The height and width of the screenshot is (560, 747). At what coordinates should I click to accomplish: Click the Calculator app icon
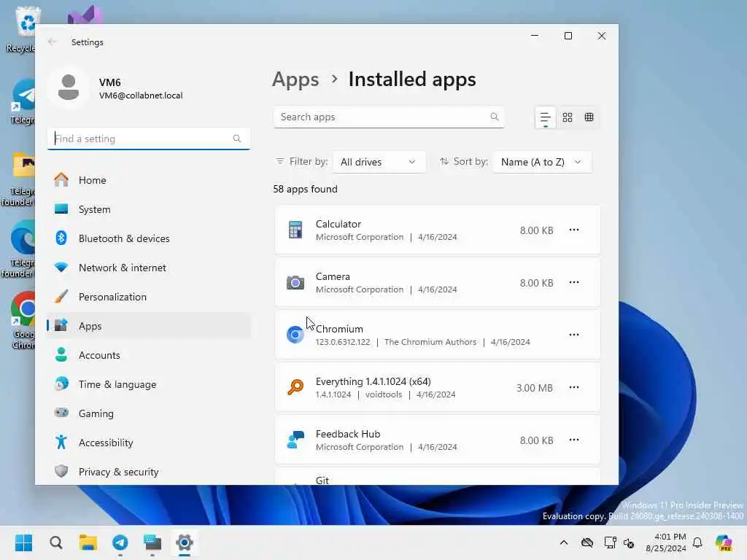coord(295,230)
